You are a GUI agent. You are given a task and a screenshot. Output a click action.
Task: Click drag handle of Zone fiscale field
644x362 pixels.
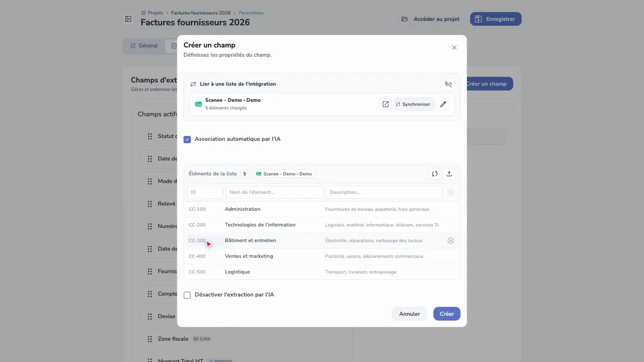coord(150,339)
